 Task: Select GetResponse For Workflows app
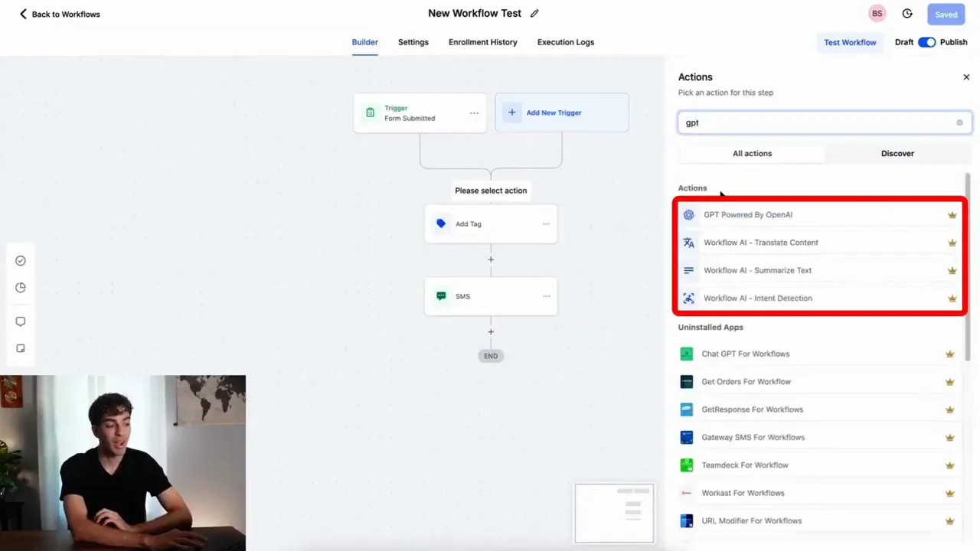[818, 409]
